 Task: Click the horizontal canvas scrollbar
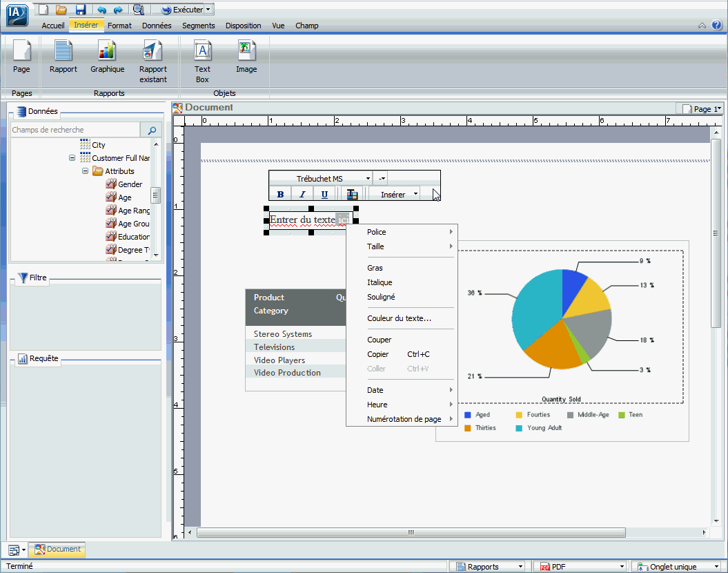pyautogui.click(x=411, y=532)
